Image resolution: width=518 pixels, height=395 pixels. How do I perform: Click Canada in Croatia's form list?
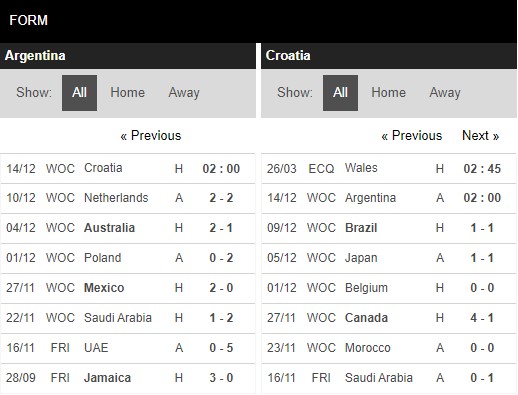pos(366,318)
